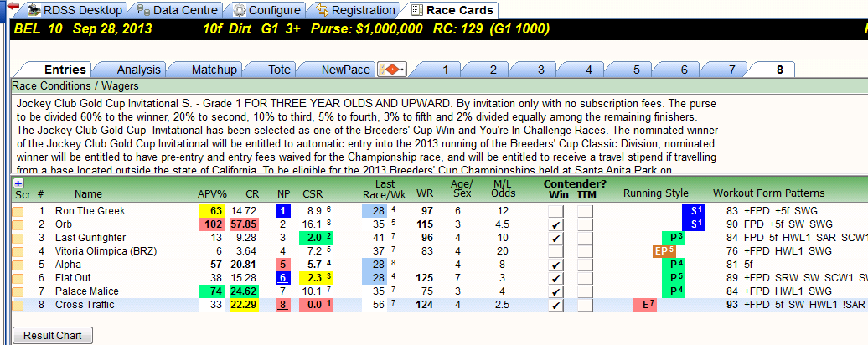Check ITM contender for Cross Traffic
Viewport: 868px width, 345px height.
pos(585,304)
